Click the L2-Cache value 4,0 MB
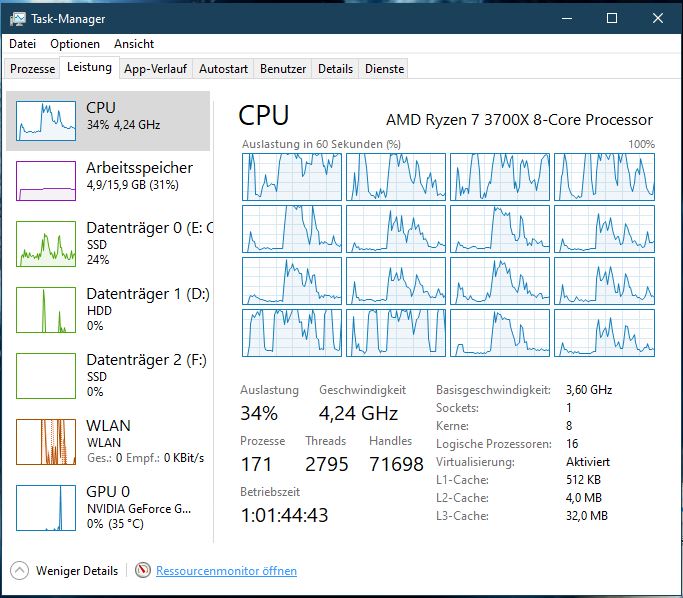Screen dimensions: 683x598 point(584,497)
